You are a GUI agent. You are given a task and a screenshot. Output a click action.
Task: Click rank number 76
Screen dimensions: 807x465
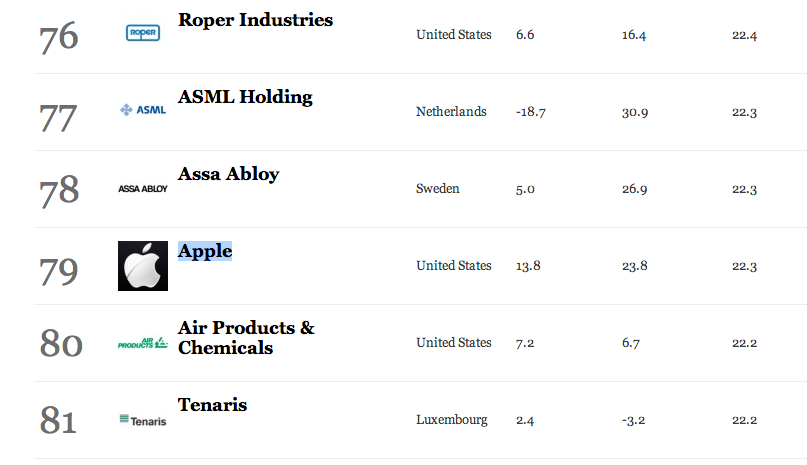59,37
